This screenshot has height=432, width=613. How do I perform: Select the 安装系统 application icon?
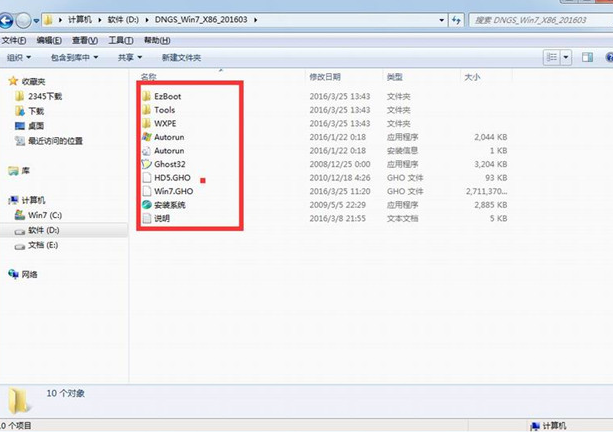[147, 205]
